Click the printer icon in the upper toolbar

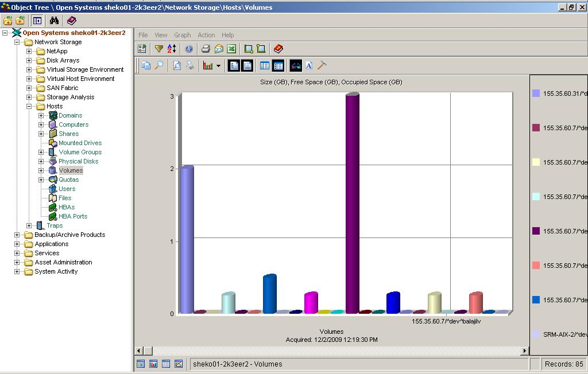click(x=206, y=49)
